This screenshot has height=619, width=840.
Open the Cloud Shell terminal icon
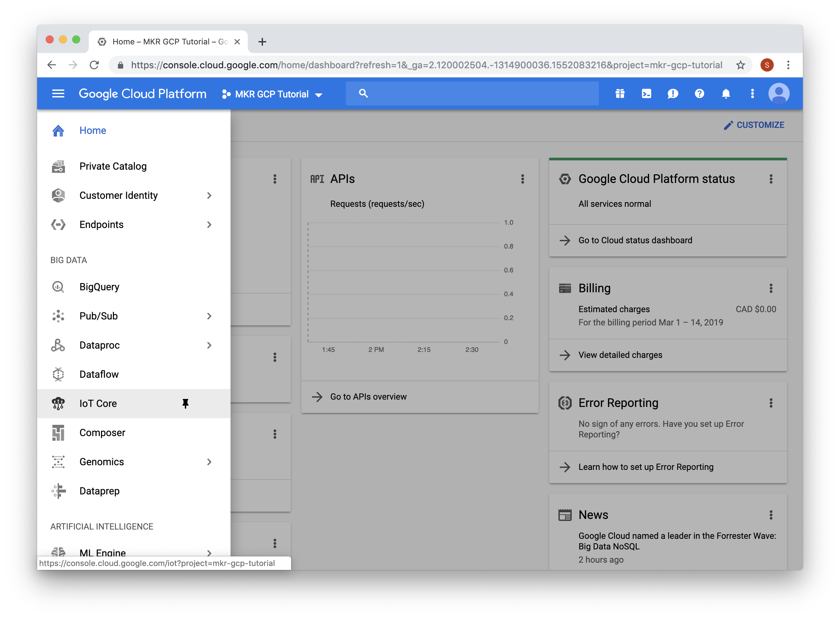(646, 94)
